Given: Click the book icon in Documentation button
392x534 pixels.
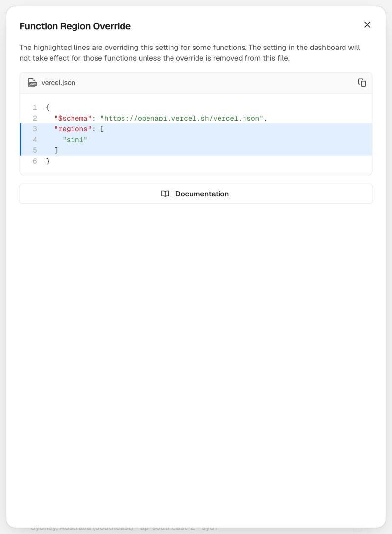Looking at the screenshot, I should tap(165, 194).
